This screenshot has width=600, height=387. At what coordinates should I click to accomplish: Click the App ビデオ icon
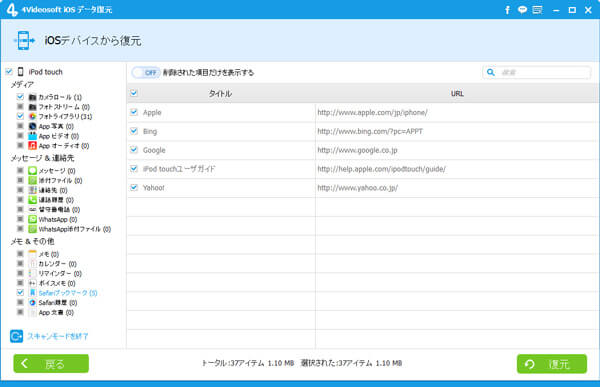point(33,136)
